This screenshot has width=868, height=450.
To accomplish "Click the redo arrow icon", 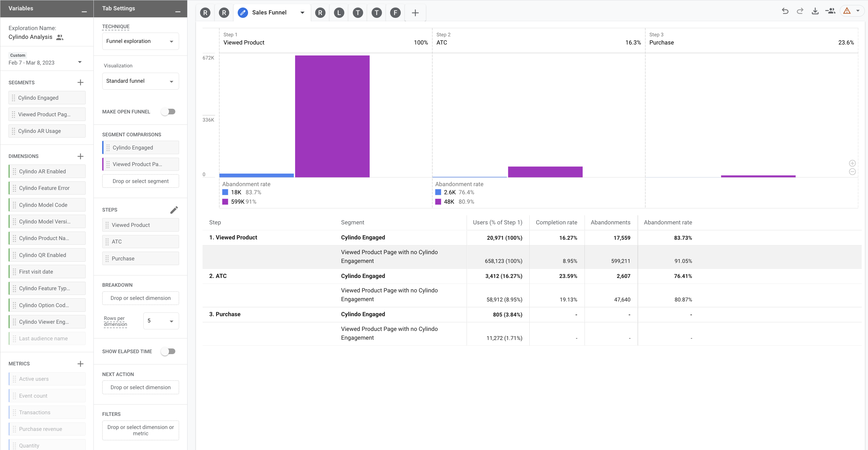I will (x=800, y=11).
